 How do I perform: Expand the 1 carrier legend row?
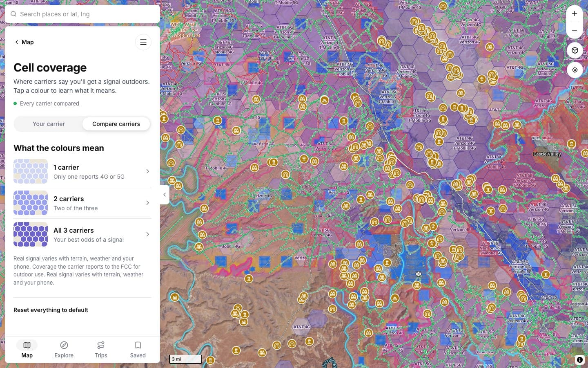(x=82, y=171)
